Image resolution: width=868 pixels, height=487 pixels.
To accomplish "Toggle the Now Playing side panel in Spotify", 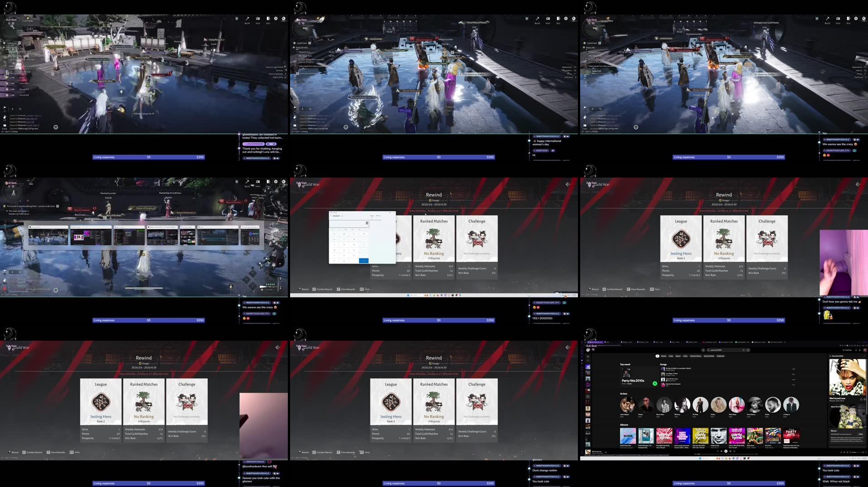I will pyautogui.click(x=841, y=452).
